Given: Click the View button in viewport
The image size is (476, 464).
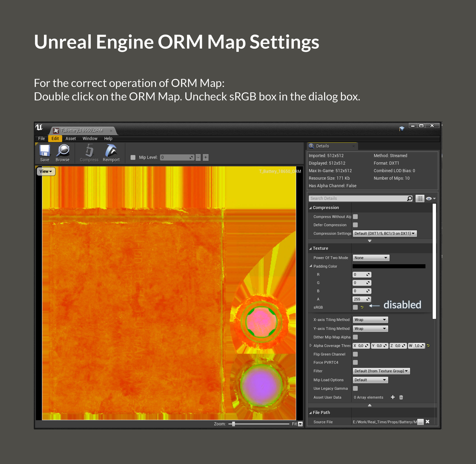Looking at the screenshot, I should click(x=46, y=171).
